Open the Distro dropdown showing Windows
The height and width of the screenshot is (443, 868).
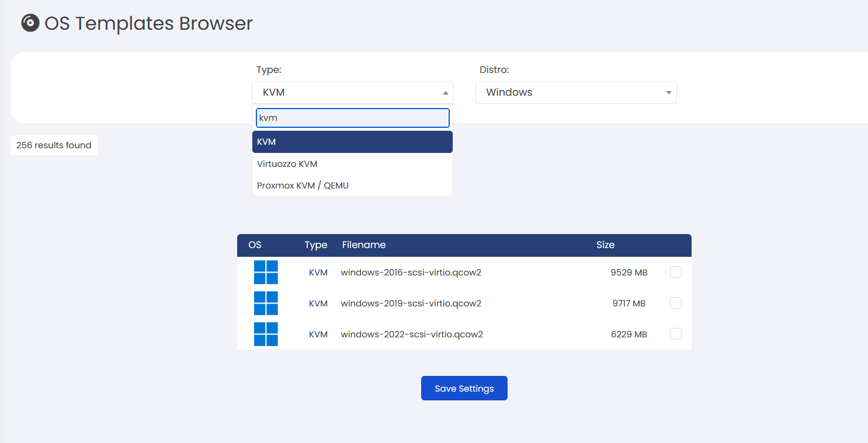(x=576, y=92)
